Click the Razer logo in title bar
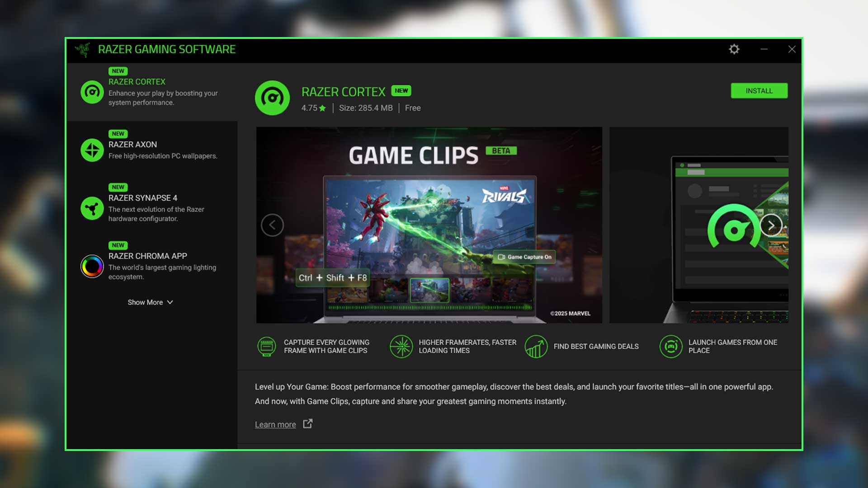Image resolution: width=868 pixels, height=488 pixels. [83, 50]
